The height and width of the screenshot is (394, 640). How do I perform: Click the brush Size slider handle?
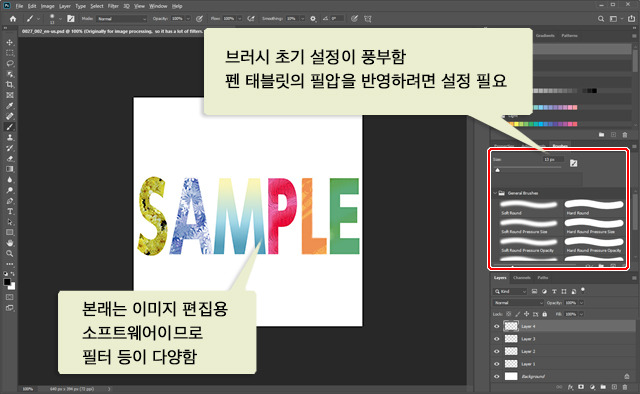coord(497,170)
